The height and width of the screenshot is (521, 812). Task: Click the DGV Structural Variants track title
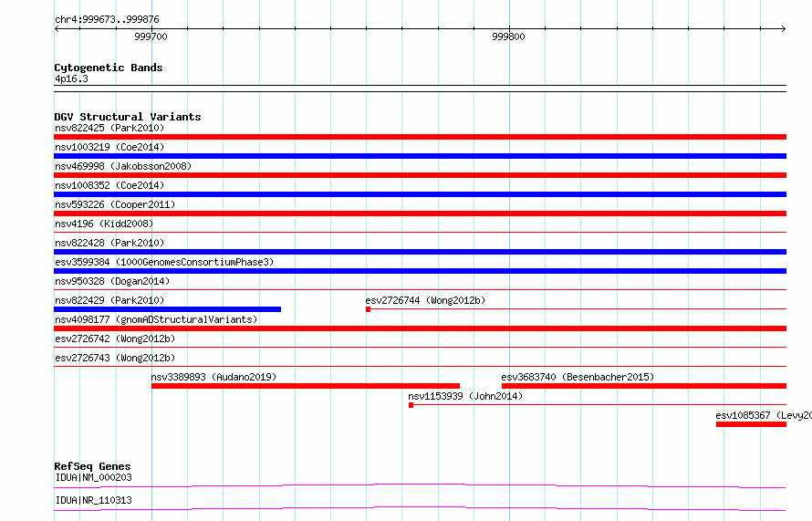tap(128, 117)
